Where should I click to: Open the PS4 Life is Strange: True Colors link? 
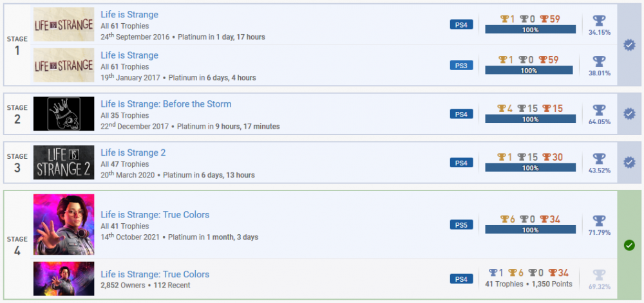pos(155,275)
